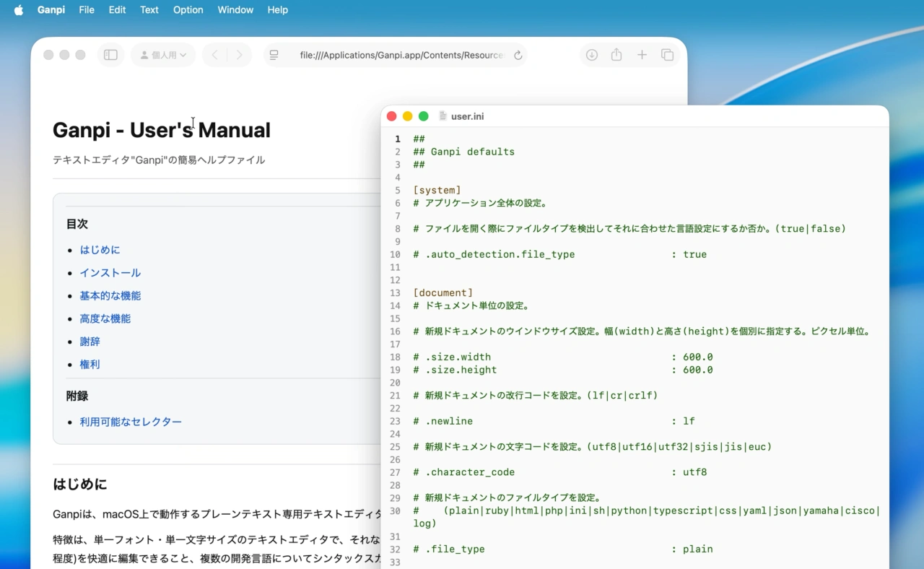Minimize the user.ini editor window
This screenshot has height=569, width=924.
pos(408,116)
